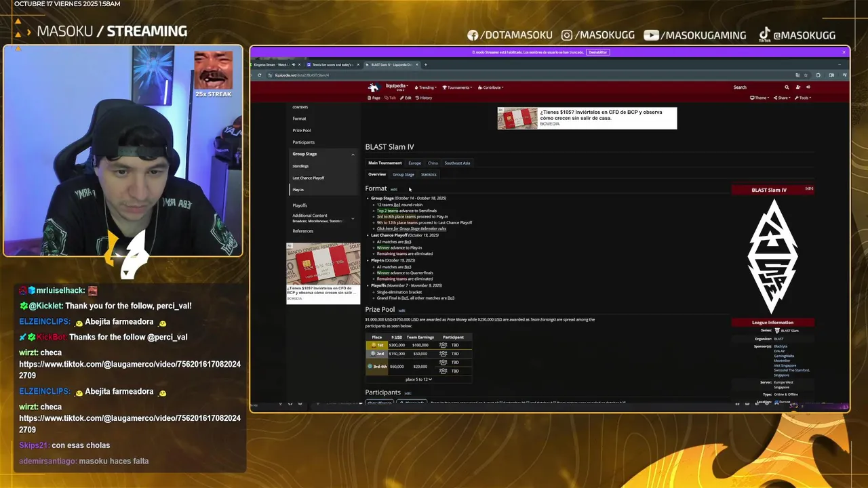Select the Europe qualifier tab
The width and height of the screenshot is (868, 488).
414,163
